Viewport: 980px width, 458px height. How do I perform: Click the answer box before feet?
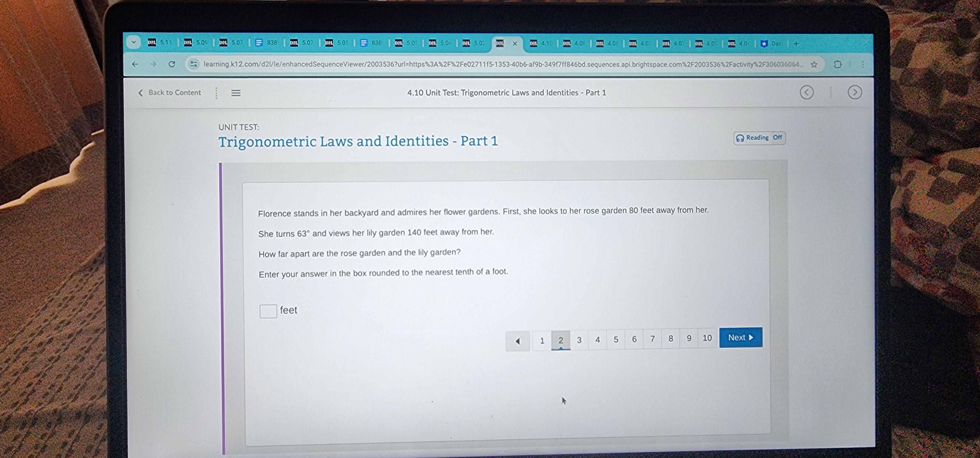pos(268,311)
